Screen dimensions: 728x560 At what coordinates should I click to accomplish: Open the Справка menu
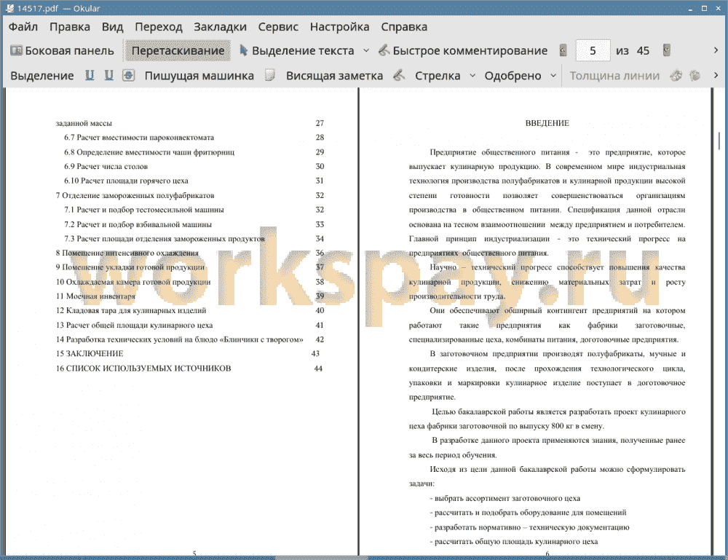coord(404,27)
